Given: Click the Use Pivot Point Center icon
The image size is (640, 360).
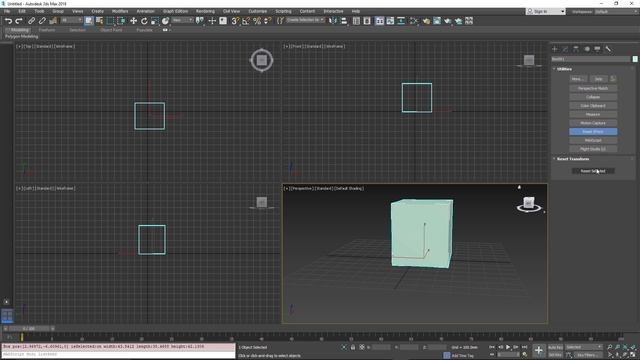Looking at the screenshot, I should point(200,21).
